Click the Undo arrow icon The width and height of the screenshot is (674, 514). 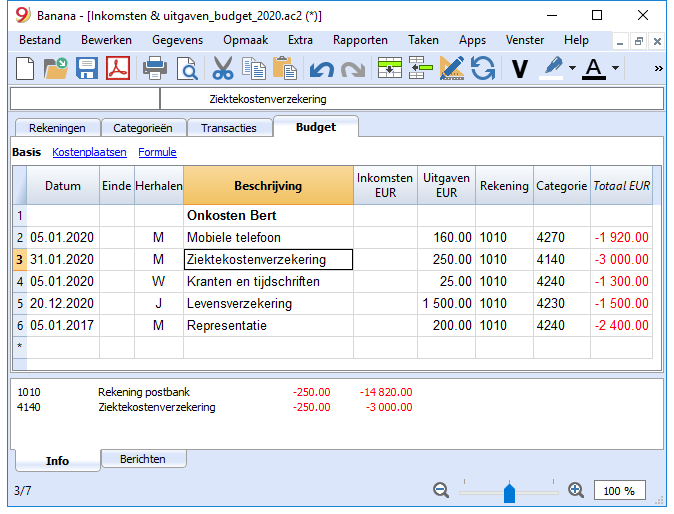coord(322,70)
